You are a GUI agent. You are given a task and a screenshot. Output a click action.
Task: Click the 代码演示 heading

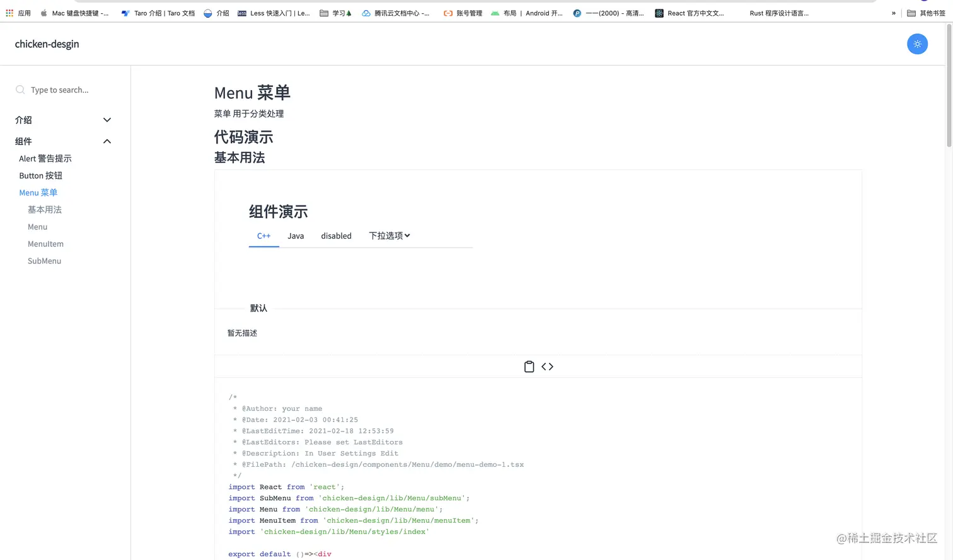coord(243,137)
